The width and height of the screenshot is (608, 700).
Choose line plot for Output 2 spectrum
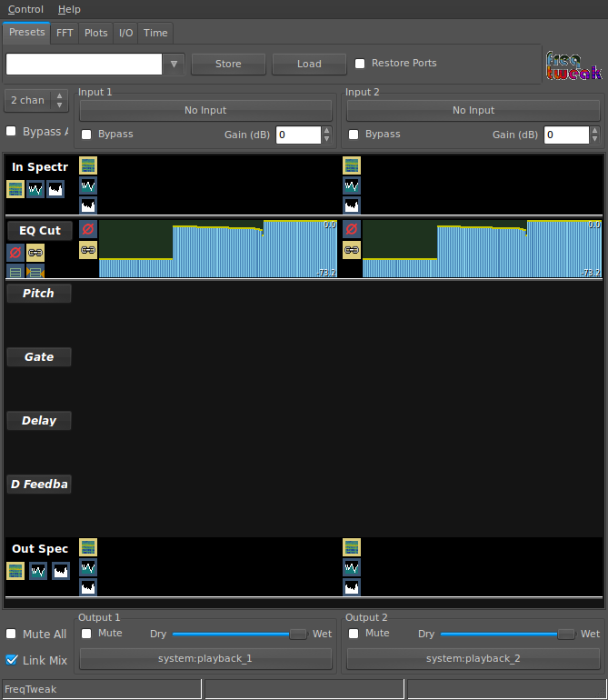(x=352, y=567)
